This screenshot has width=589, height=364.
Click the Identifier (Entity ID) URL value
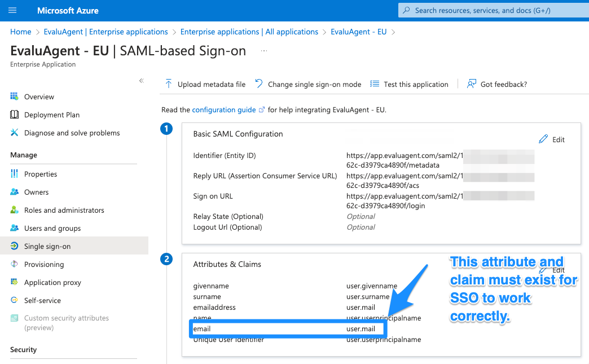(x=405, y=160)
